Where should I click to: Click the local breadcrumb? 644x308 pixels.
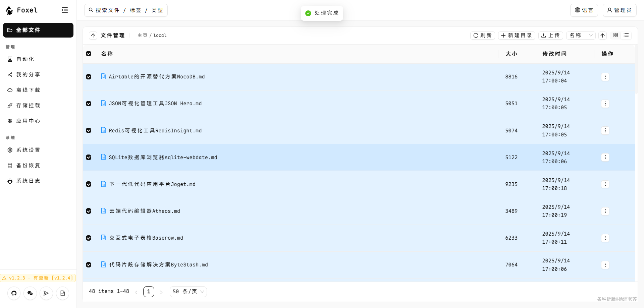[160, 36]
